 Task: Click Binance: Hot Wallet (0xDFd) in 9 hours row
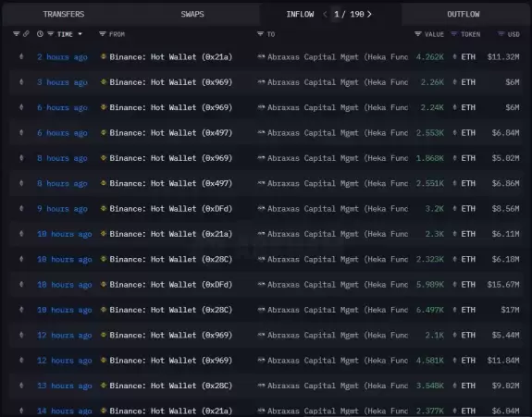coord(170,209)
